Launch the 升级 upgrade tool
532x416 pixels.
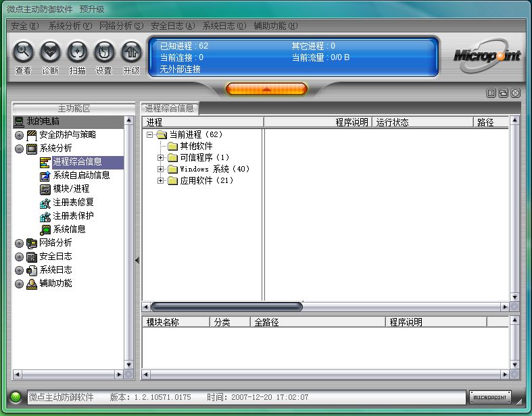coord(131,52)
